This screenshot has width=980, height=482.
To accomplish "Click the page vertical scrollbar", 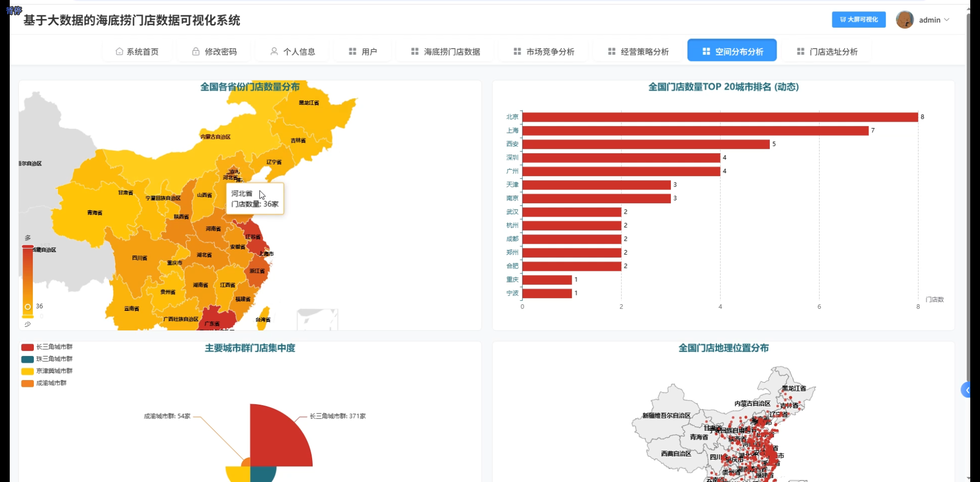I will [x=968, y=197].
